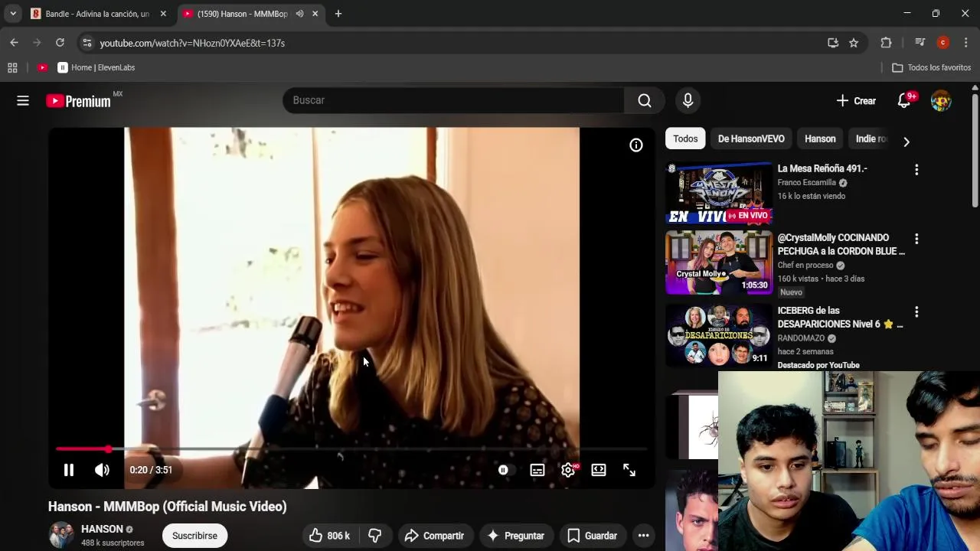Toggle subtitles in the player
This screenshot has height=551, width=980.
coord(537,470)
